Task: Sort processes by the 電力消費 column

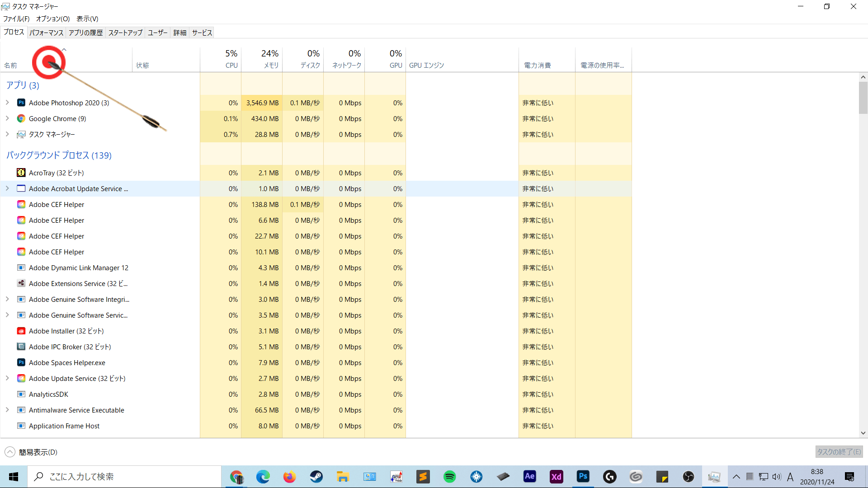Action: click(547, 60)
